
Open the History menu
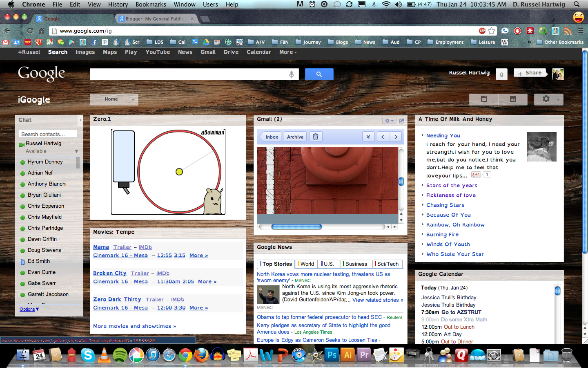pyautogui.click(x=118, y=4)
